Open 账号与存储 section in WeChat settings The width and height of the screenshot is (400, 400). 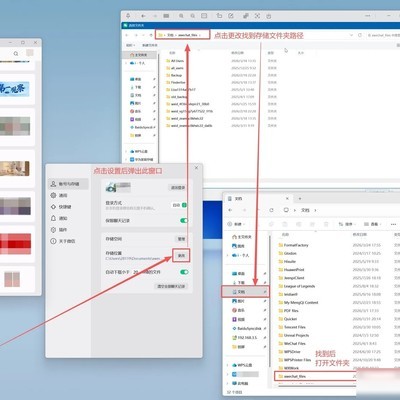tap(68, 184)
